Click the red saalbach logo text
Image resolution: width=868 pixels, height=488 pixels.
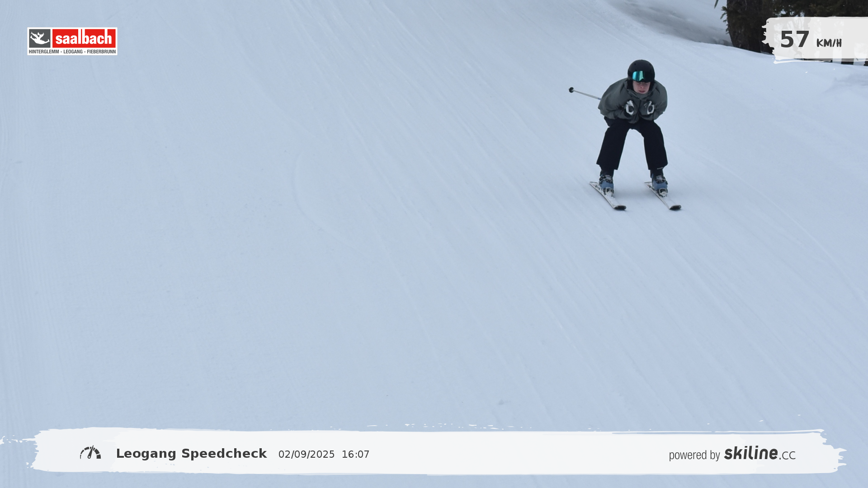(84, 38)
